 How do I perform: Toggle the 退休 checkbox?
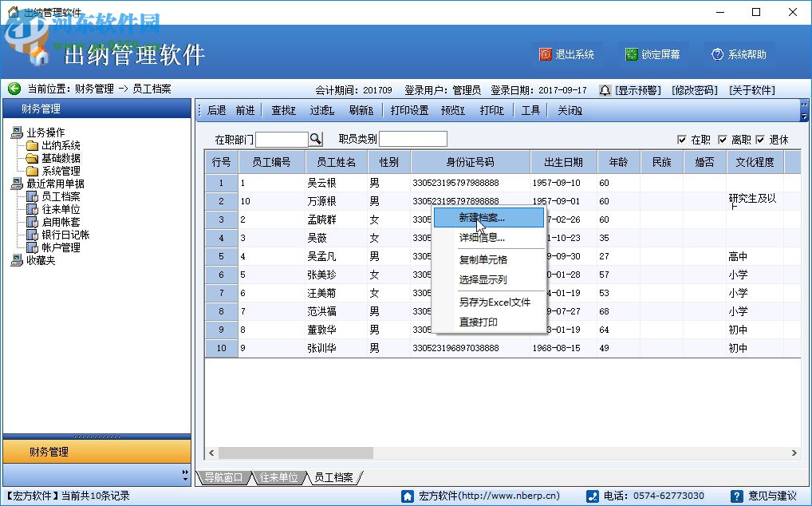click(x=759, y=138)
